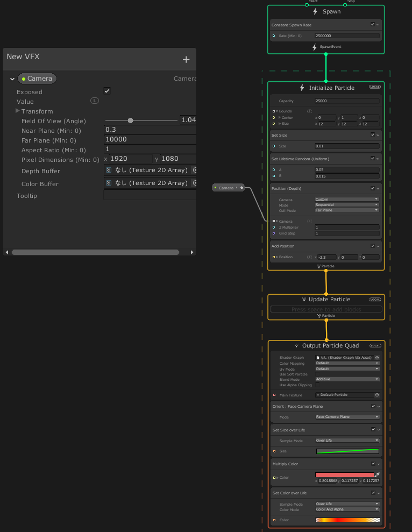Open the Size over life curve editor
The image size is (412, 532).
347,451
